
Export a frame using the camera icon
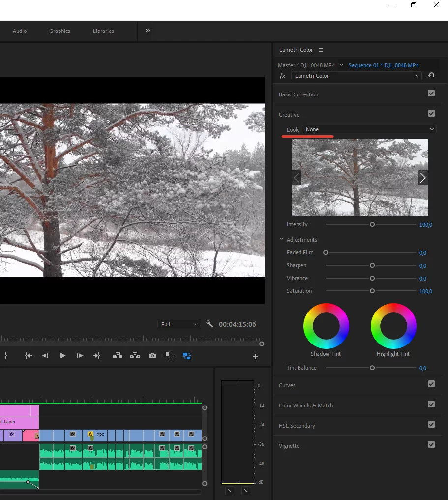[x=152, y=355]
